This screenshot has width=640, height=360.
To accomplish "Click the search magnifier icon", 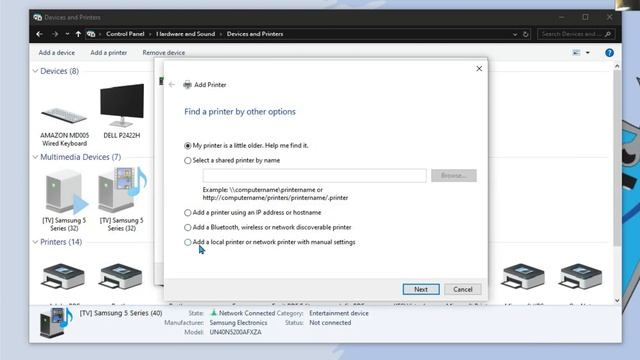I will point(608,34).
